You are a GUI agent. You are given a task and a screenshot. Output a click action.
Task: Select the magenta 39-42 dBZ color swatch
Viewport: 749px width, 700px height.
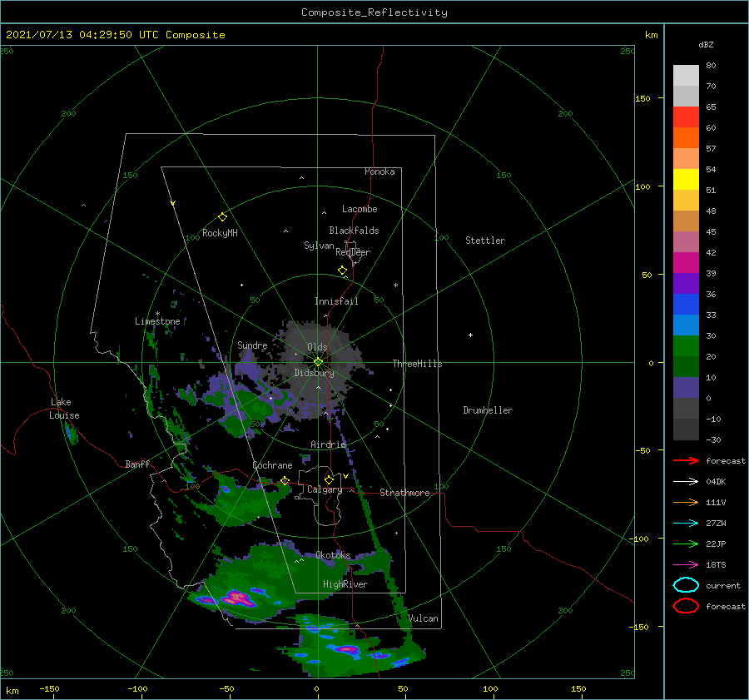[686, 263]
